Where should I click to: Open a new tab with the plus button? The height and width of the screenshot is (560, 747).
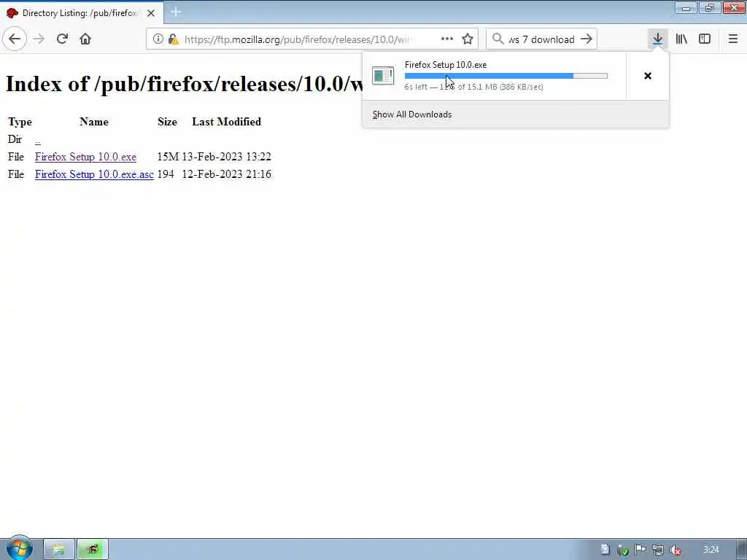pos(176,12)
